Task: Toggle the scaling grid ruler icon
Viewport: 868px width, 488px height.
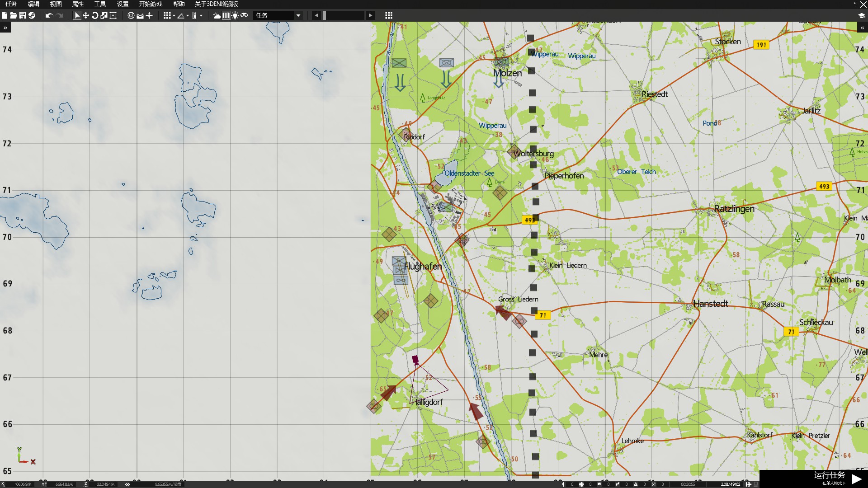Action: 194,15
